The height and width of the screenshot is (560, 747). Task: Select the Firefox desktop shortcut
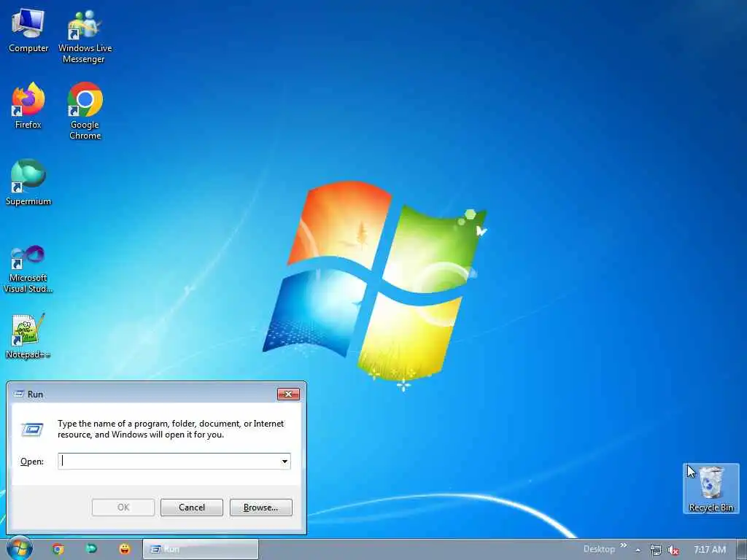point(28,106)
